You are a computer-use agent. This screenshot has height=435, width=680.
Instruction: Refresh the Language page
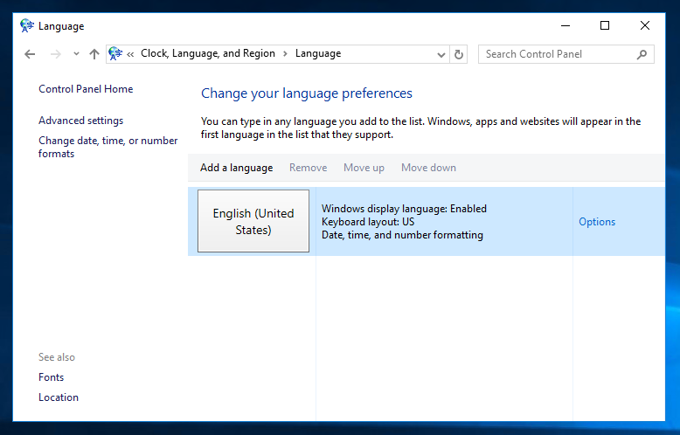coord(458,55)
